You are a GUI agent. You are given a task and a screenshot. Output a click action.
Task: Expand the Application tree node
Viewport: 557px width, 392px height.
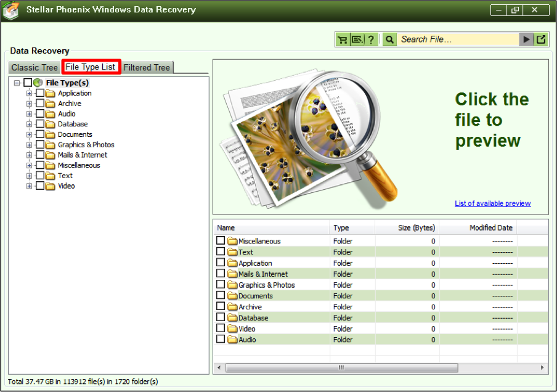[29, 94]
